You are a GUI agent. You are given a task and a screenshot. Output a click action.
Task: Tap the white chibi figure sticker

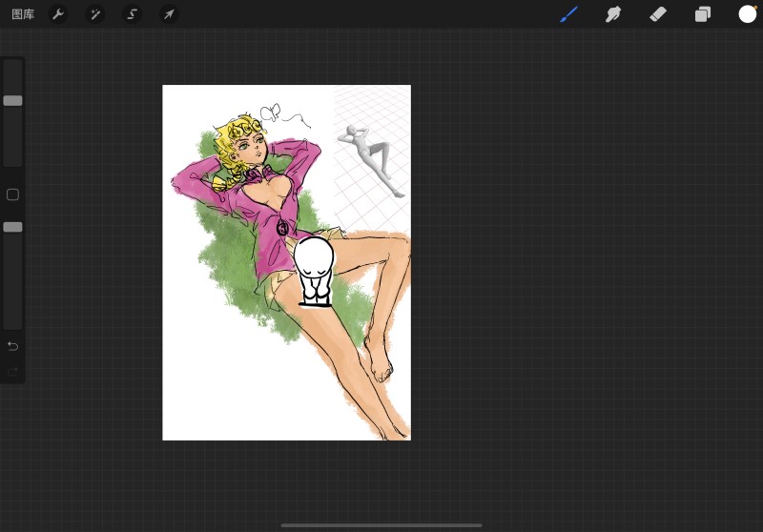click(315, 272)
